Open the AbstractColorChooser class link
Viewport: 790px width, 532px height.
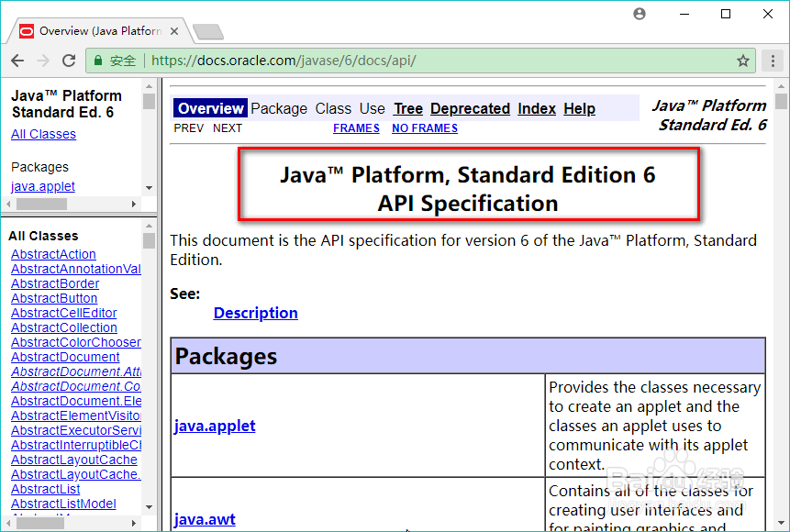pyautogui.click(x=76, y=342)
